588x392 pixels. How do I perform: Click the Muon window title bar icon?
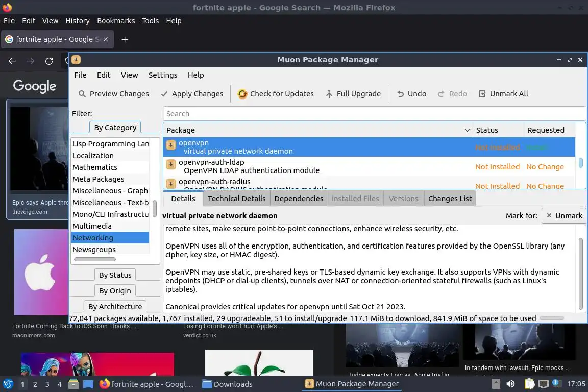pos(76,60)
